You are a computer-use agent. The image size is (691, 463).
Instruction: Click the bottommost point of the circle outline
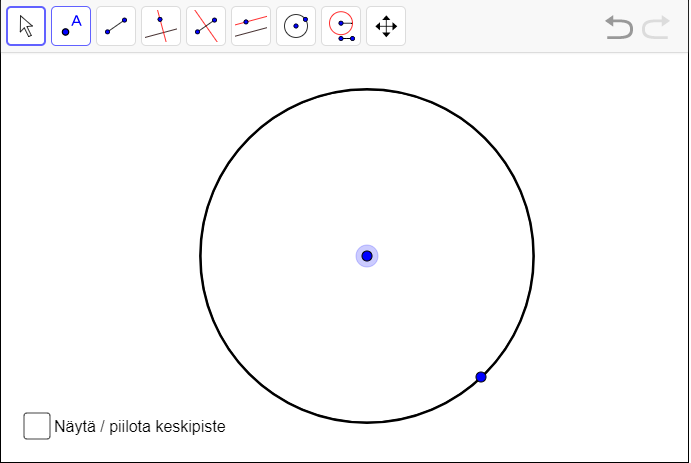[367, 423]
